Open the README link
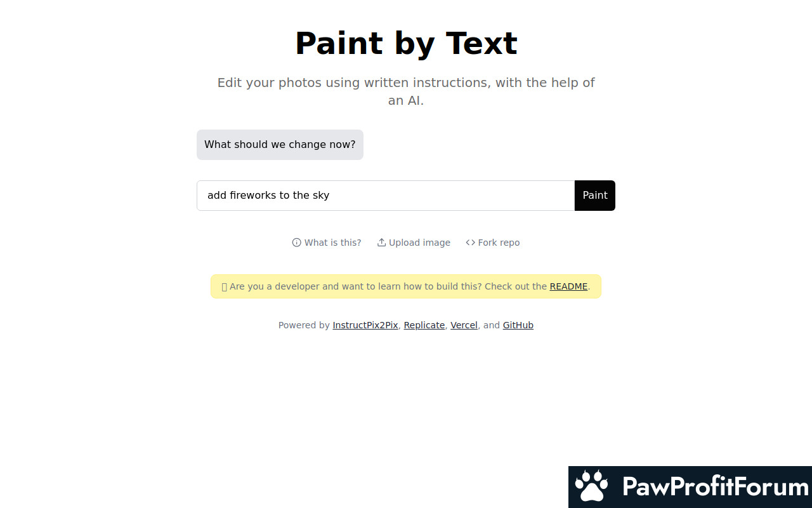The width and height of the screenshot is (812, 508). pos(568,286)
